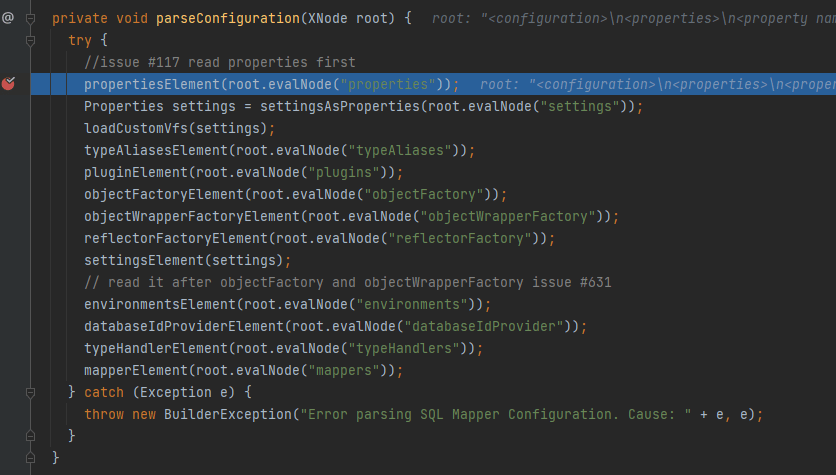Image resolution: width=836 pixels, height=475 pixels.
Task: Click the settingsAsProperties method call
Action: [x=340, y=107]
